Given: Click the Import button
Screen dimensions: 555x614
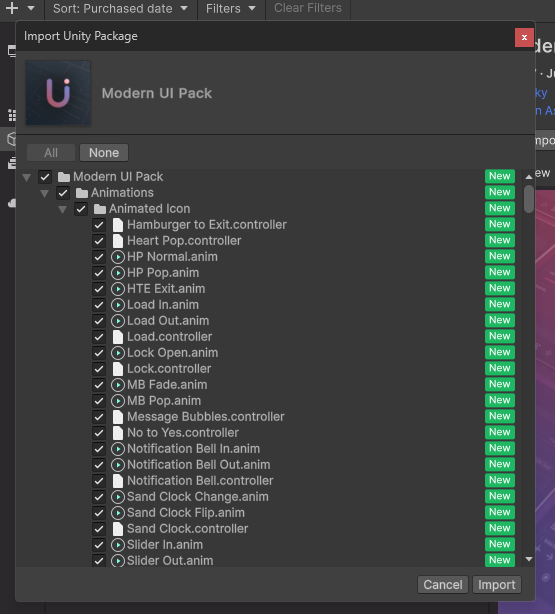Looking at the screenshot, I should (497, 585).
